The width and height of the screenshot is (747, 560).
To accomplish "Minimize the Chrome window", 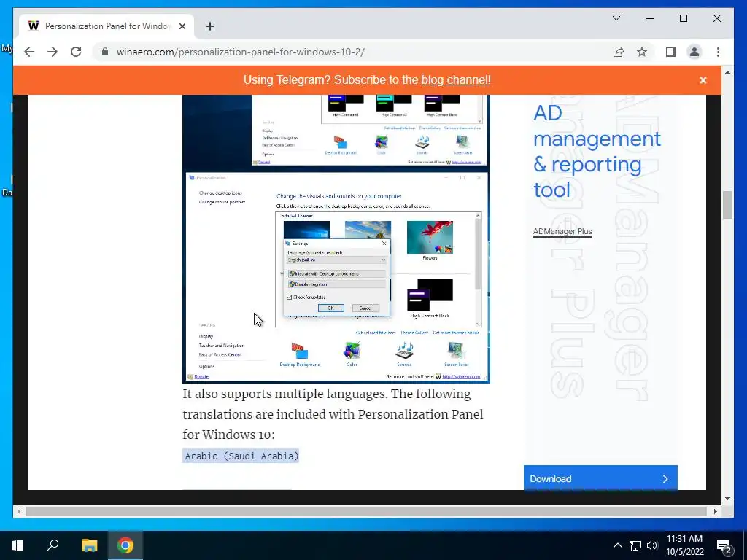I will [650, 18].
